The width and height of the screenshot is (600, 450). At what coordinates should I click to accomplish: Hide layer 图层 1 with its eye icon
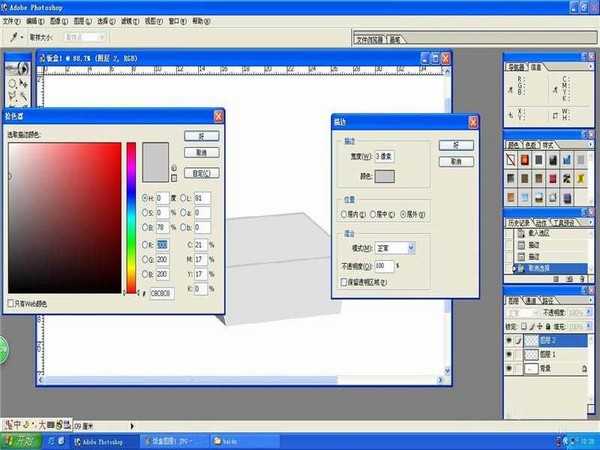[509, 355]
